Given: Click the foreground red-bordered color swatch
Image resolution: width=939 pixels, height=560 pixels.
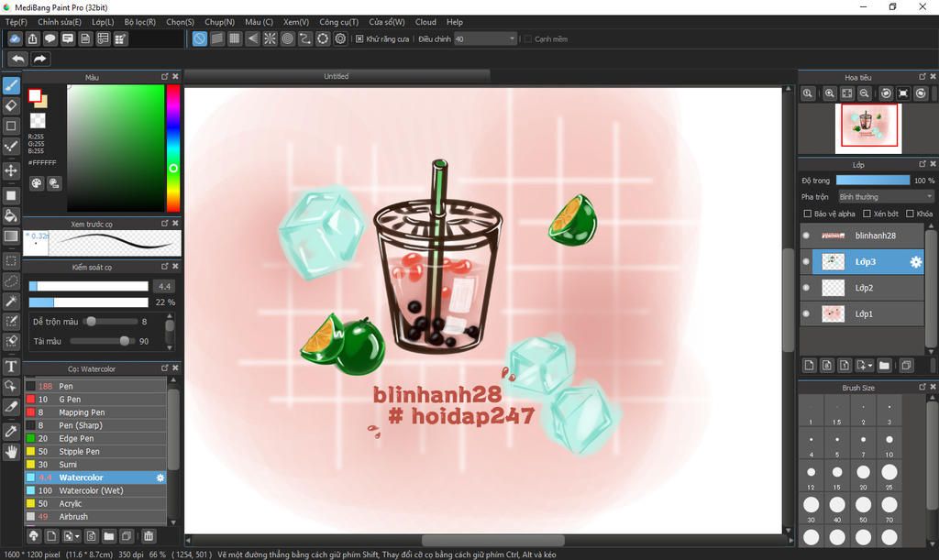Looking at the screenshot, I should click(35, 95).
